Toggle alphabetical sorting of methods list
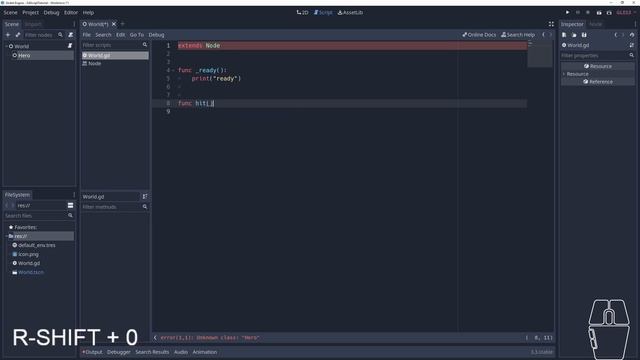 [x=145, y=197]
